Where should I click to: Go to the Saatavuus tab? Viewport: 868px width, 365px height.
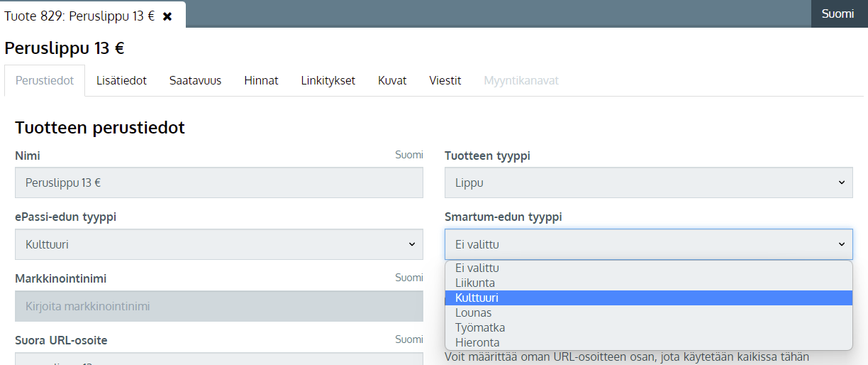[195, 80]
